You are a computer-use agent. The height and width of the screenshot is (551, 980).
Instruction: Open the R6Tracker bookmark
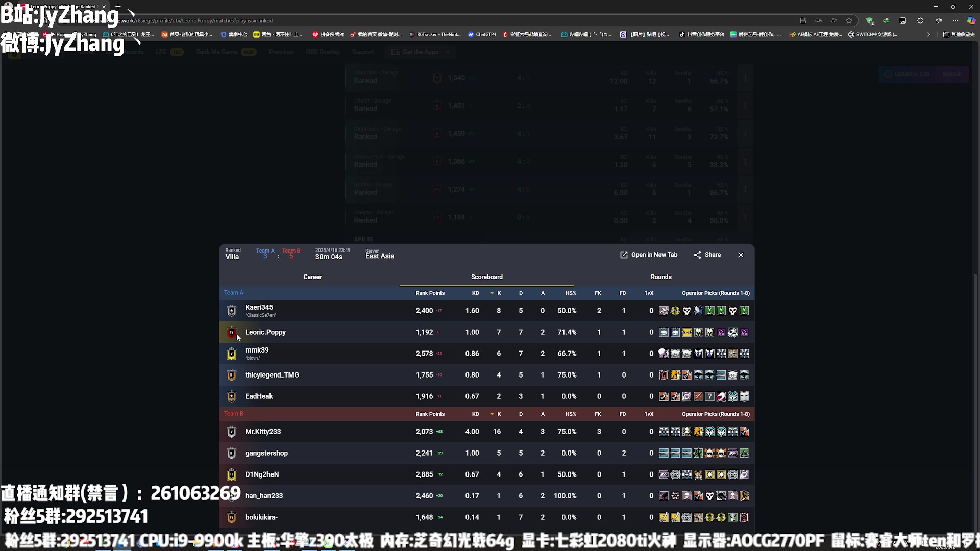(434, 35)
